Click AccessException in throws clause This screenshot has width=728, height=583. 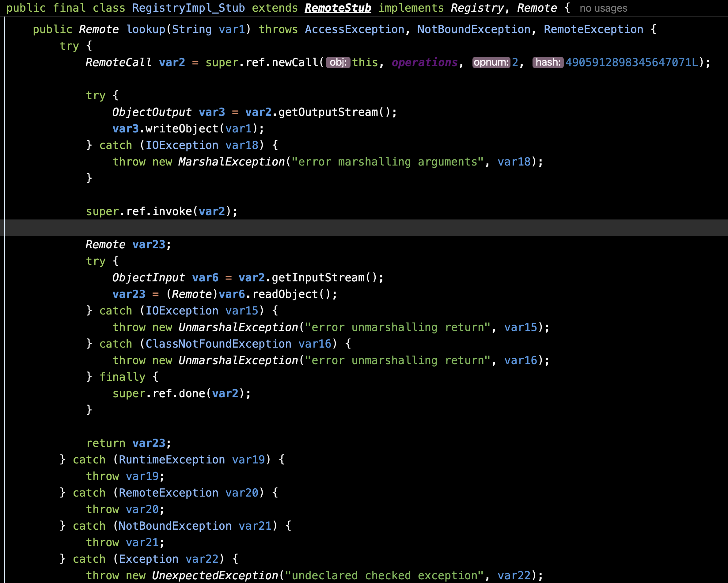coord(355,29)
